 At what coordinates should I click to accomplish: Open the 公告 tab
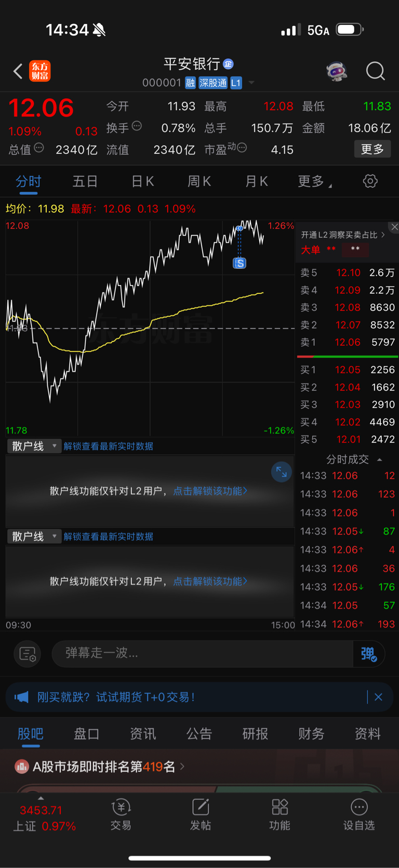(199, 734)
